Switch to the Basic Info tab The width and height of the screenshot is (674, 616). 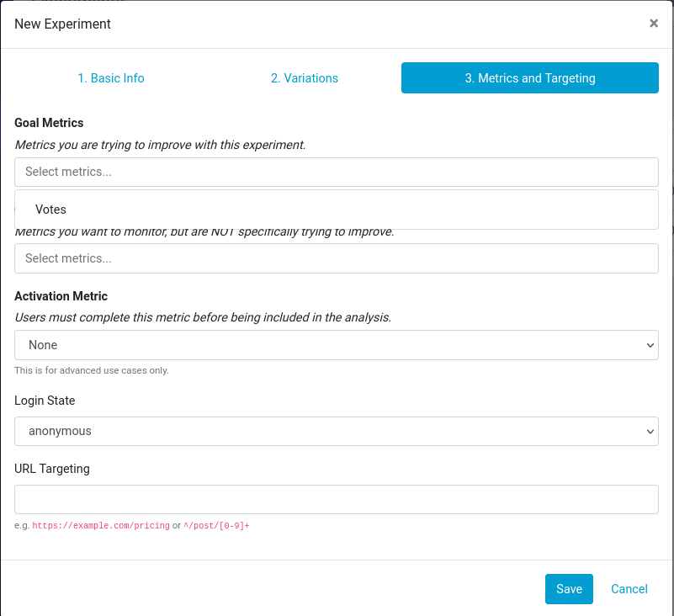(x=111, y=78)
